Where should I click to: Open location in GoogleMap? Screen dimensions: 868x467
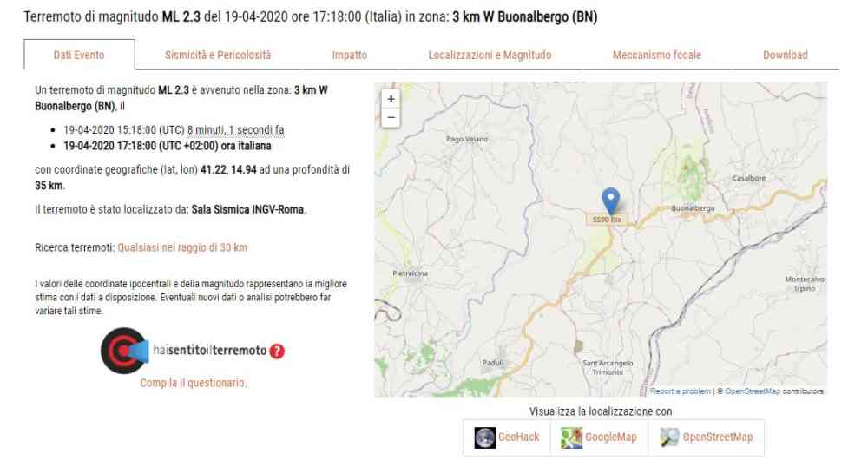coord(599,437)
